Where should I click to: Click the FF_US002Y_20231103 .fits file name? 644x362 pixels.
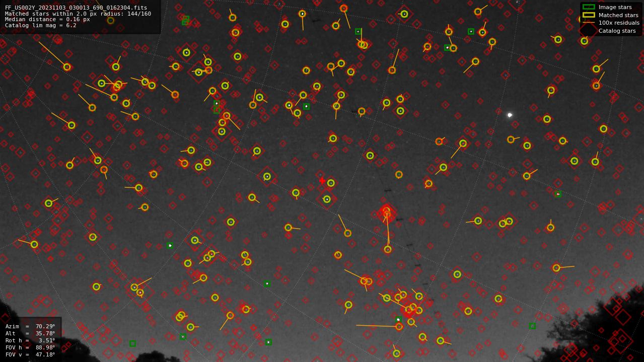tap(76, 8)
